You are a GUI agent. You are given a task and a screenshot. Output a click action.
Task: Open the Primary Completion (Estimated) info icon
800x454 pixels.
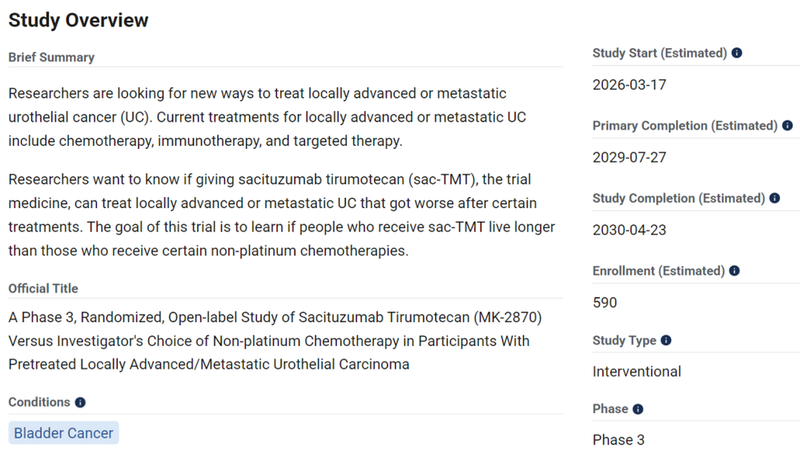pos(787,126)
